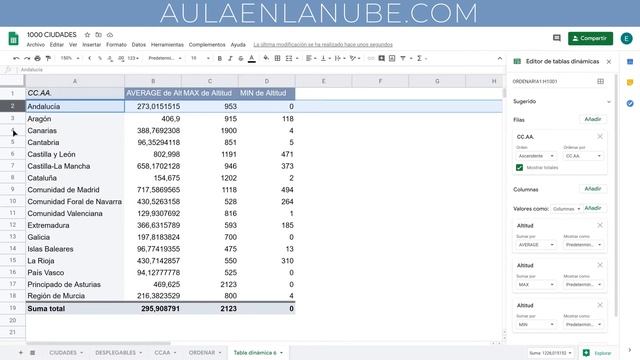Apply strikethrough formatting
The height and width of the screenshot is (360, 640).
(241, 58)
